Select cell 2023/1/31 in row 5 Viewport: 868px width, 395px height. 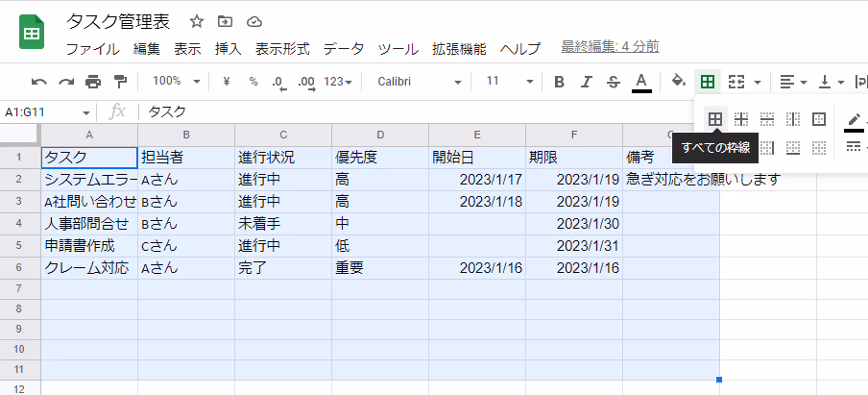click(574, 246)
